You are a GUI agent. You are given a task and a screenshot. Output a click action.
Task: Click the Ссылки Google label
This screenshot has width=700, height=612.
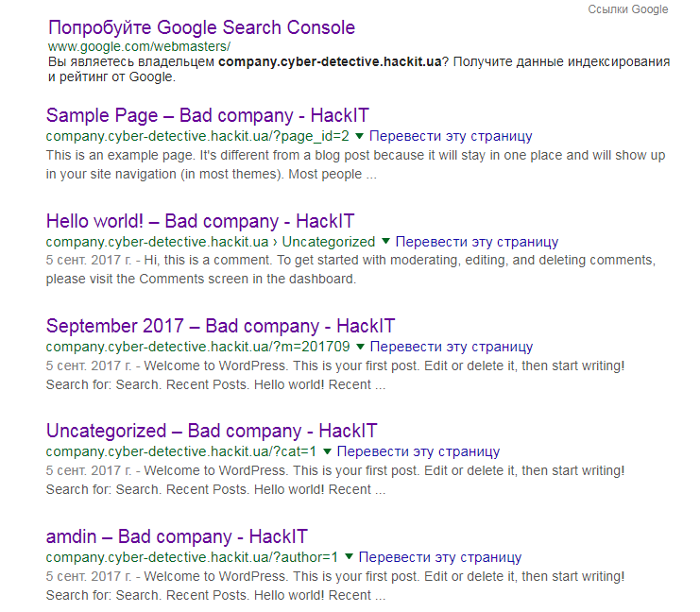627,9
